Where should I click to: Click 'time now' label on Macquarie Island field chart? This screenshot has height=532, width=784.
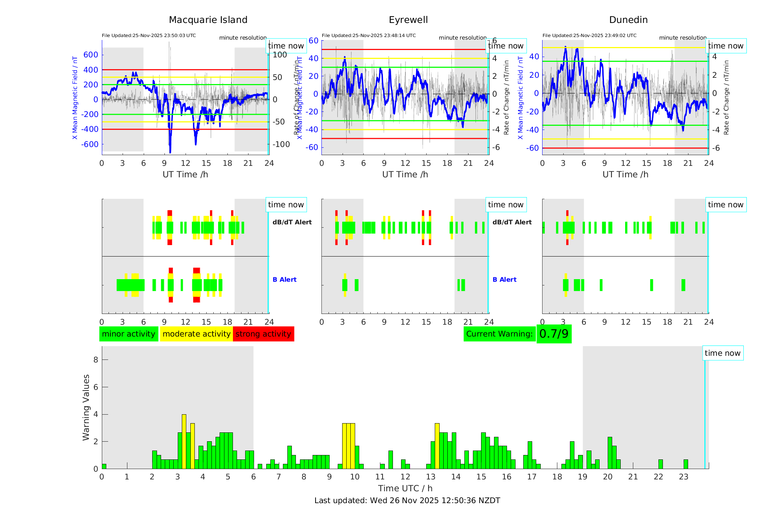pos(286,46)
